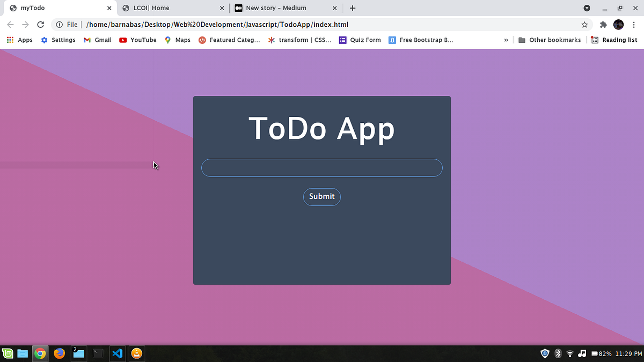Reload the current page
Screen dimensions: 644x362
pyautogui.click(x=41, y=24)
